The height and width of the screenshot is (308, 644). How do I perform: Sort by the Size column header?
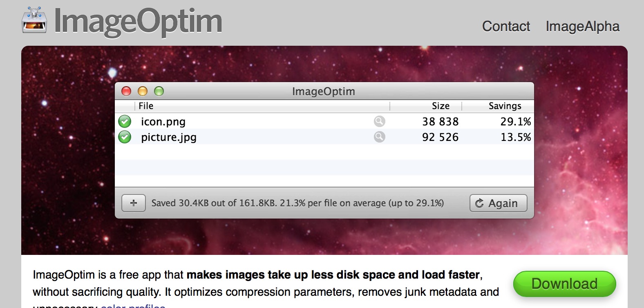(426, 106)
